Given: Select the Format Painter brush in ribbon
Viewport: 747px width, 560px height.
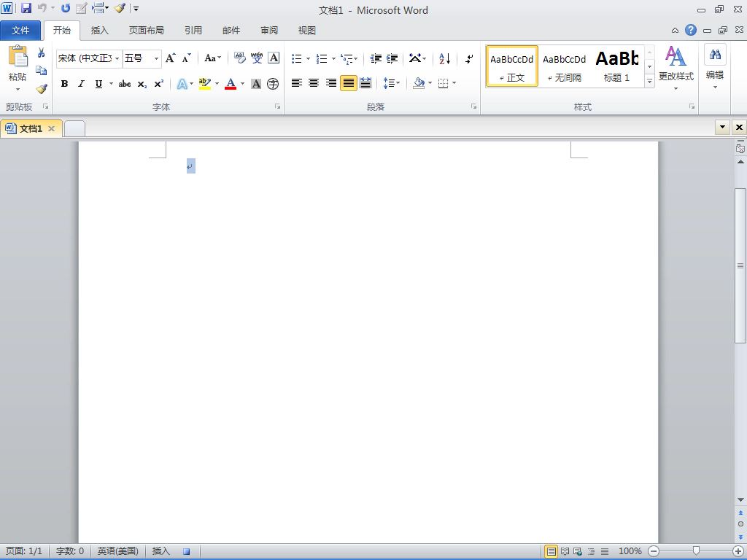Looking at the screenshot, I should 42,88.
